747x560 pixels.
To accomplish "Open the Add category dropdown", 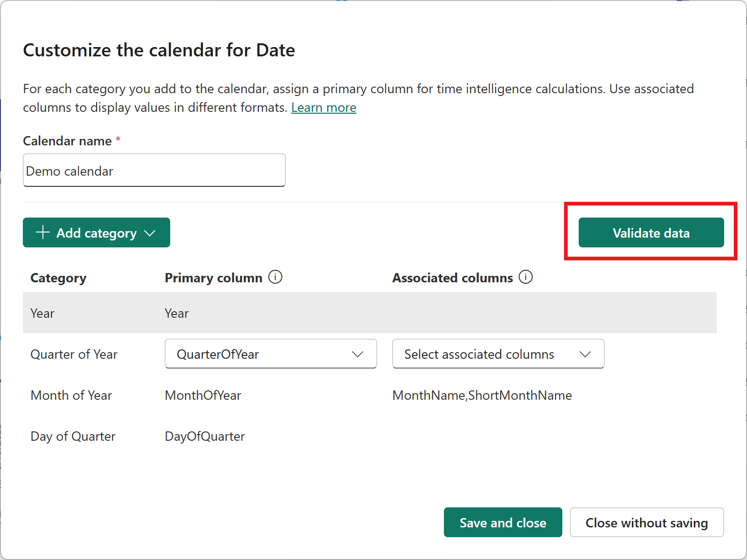I will pos(150,233).
